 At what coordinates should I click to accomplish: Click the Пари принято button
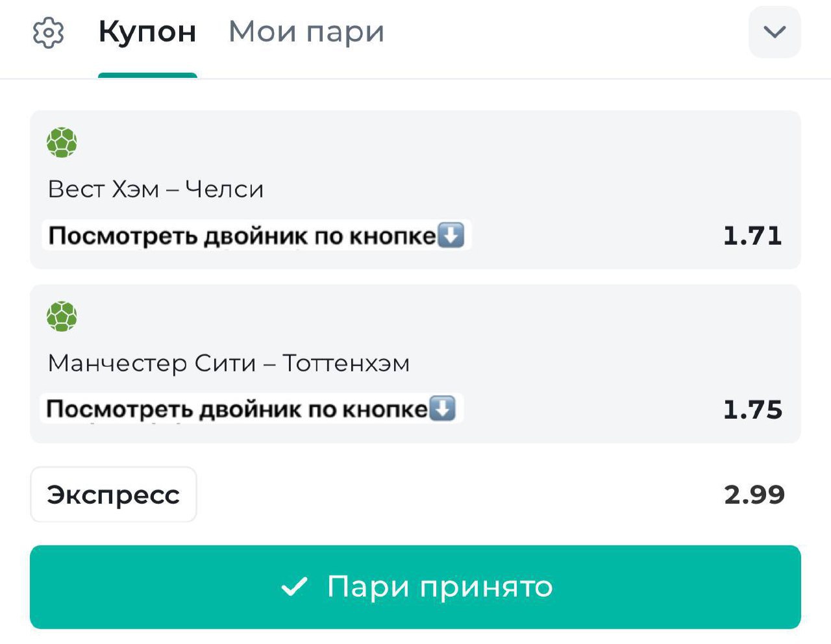pos(415,587)
